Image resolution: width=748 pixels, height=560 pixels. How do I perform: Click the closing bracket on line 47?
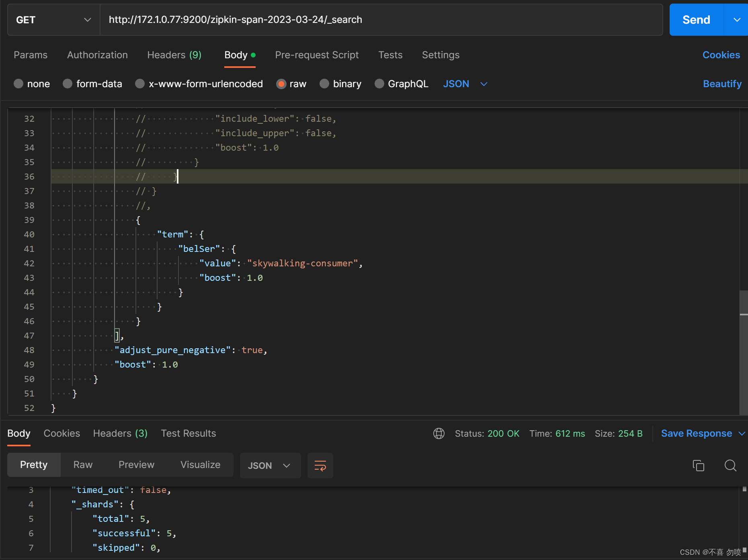pyautogui.click(x=117, y=336)
